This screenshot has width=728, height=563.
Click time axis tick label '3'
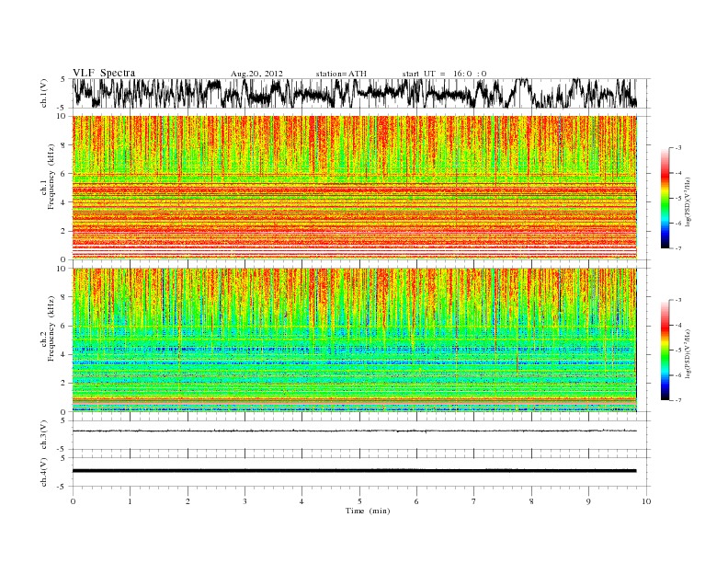click(245, 501)
